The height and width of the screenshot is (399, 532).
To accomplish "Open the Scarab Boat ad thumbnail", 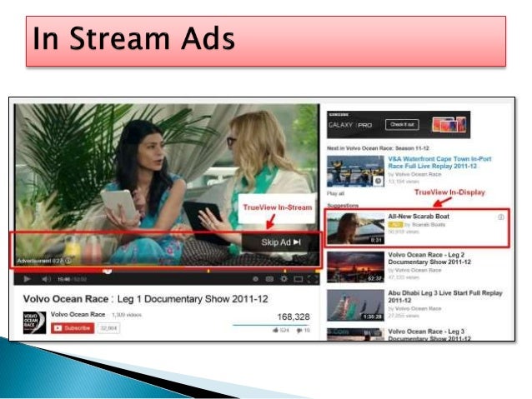I will point(355,227).
